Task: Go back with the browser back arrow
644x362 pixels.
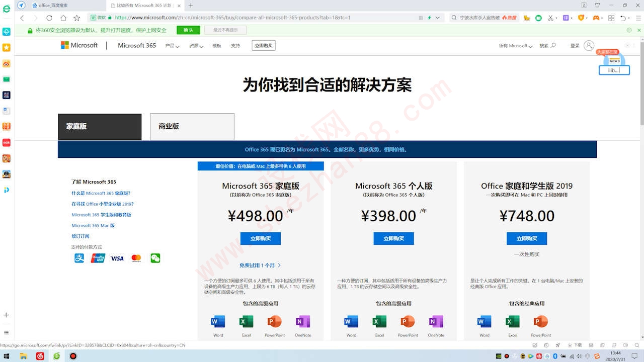Action: tap(22, 18)
